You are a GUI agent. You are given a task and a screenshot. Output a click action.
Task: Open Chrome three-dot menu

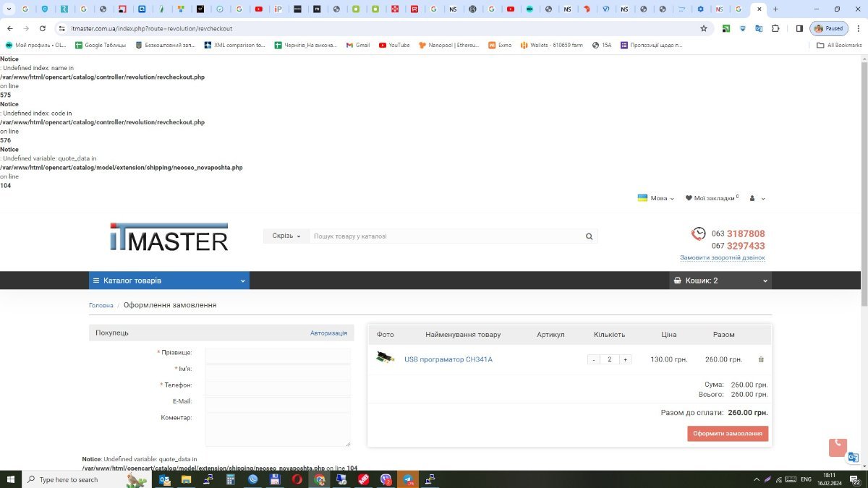tap(857, 28)
